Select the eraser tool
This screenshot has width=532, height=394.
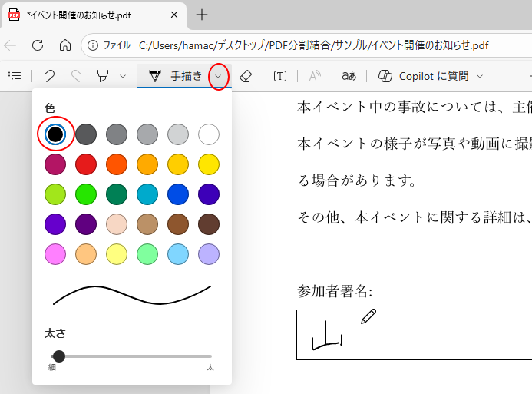(x=246, y=76)
